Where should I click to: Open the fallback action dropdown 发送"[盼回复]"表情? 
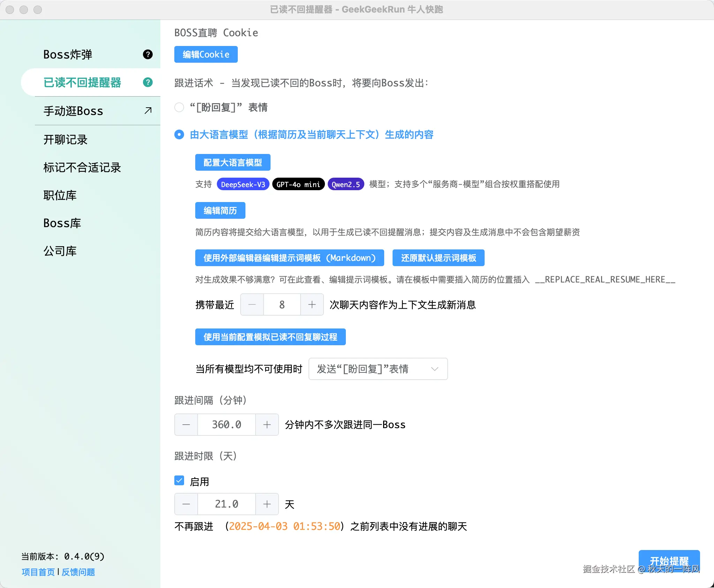[x=378, y=369]
